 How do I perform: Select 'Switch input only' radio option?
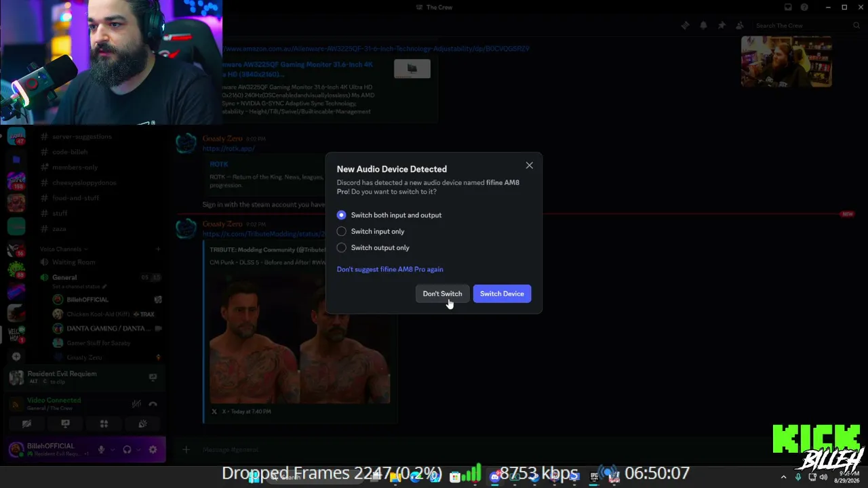pos(370,231)
